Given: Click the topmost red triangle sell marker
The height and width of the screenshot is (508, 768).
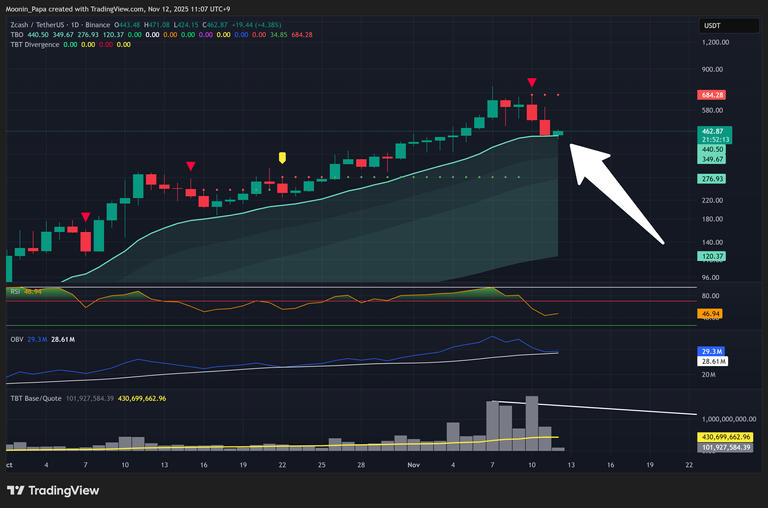Looking at the screenshot, I should [x=532, y=82].
